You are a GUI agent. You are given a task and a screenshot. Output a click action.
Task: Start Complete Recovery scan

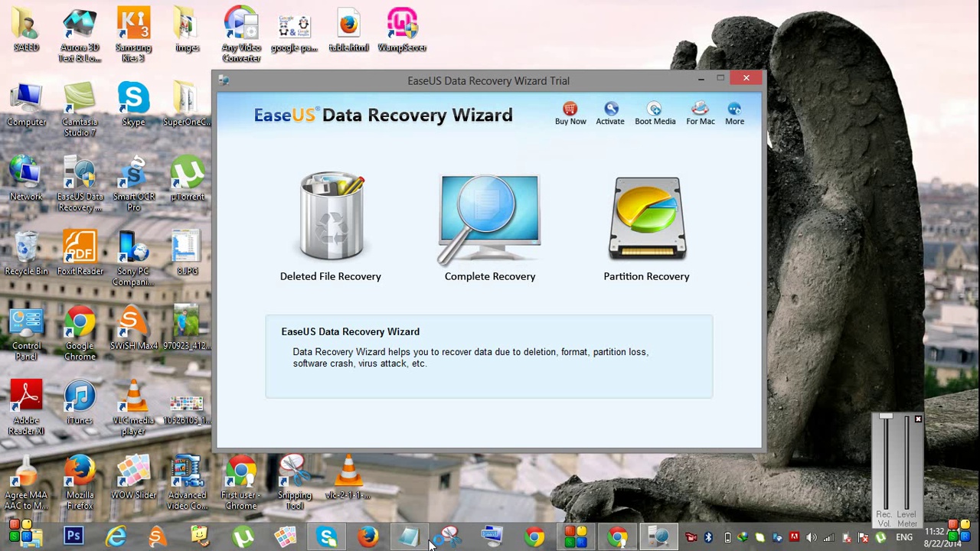tap(490, 227)
